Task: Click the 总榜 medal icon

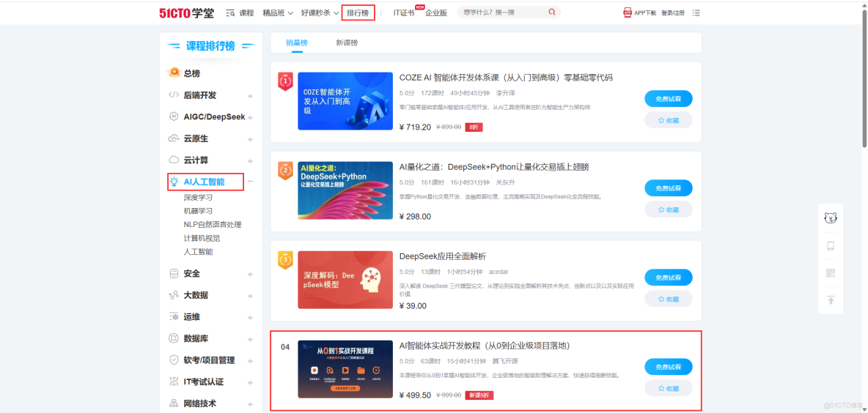Action: [174, 72]
